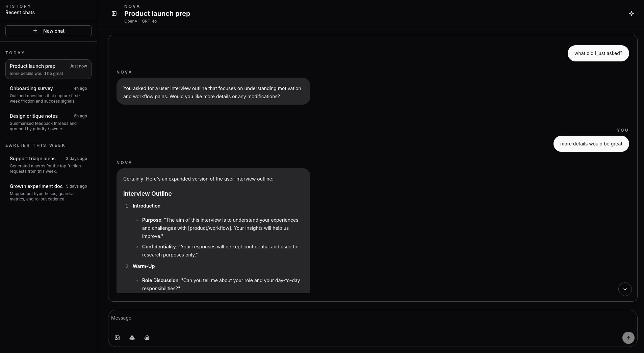Click the "more details would be great" bubble

point(591,144)
